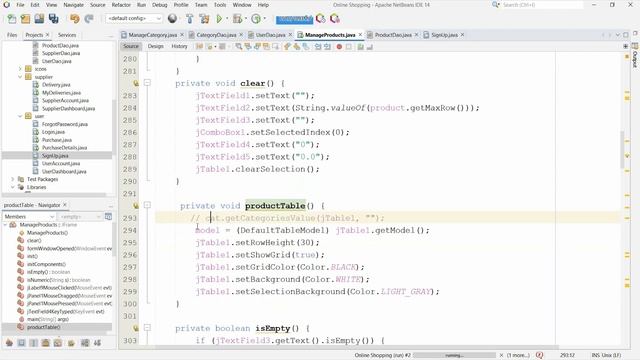
Task: Click the red record macro icon
Action: tap(339, 47)
